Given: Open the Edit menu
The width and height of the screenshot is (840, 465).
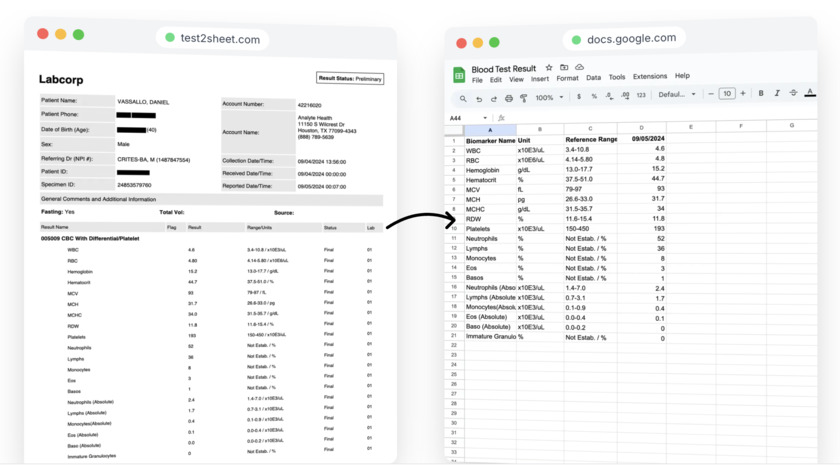Looking at the screenshot, I should click(496, 80).
